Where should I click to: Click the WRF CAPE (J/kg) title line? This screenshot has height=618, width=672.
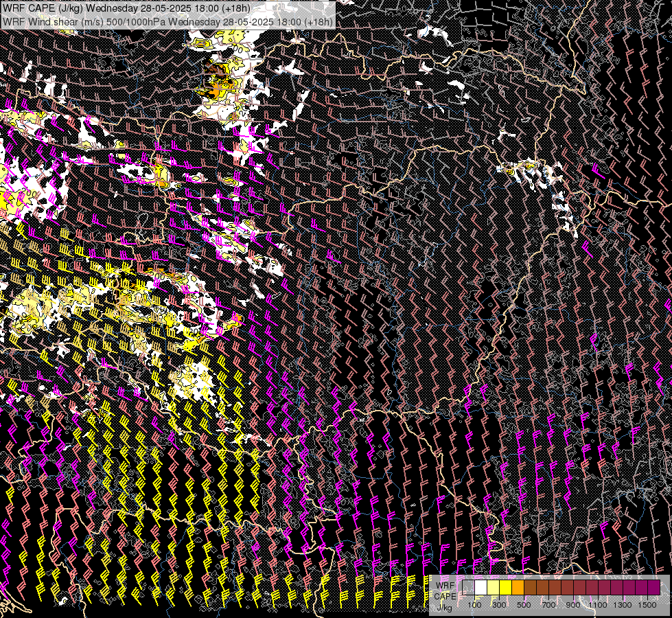[x=126, y=8]
